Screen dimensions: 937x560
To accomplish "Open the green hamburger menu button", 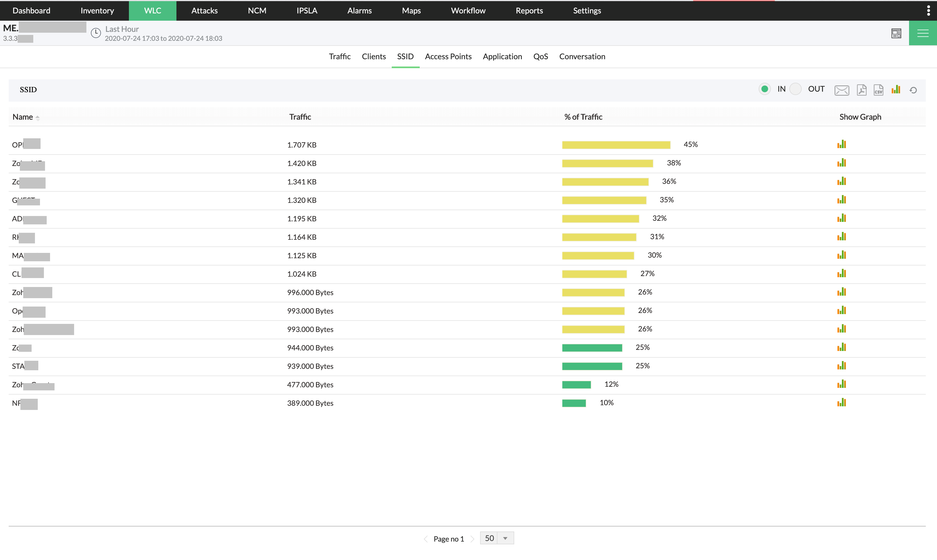I will coord(923,34).
